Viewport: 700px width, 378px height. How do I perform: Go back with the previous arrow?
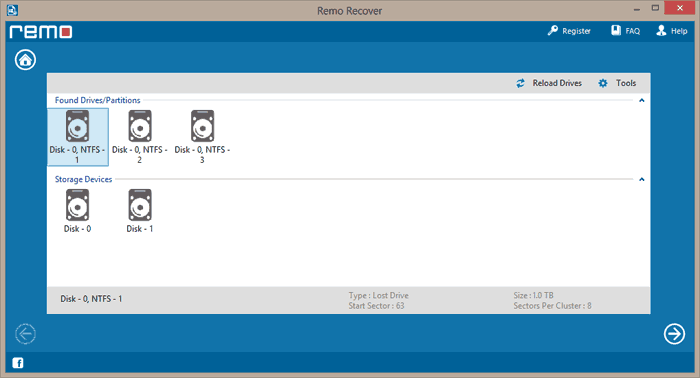pyautogui.click(x=25, y=334)
